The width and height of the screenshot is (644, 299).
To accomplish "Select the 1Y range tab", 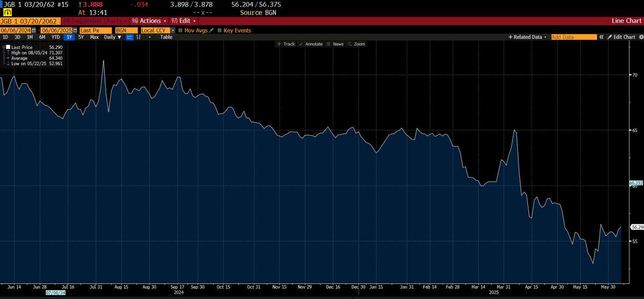I will pos(69,37).
